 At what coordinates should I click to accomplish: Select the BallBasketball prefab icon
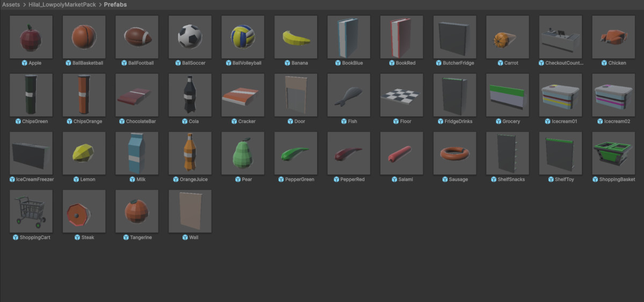click(x=84, y=37)
